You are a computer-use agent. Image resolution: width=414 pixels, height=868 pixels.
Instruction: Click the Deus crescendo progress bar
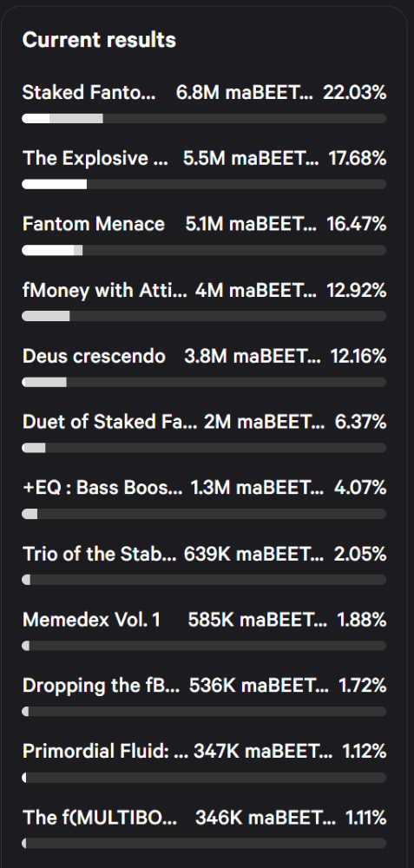coord(204,382)
